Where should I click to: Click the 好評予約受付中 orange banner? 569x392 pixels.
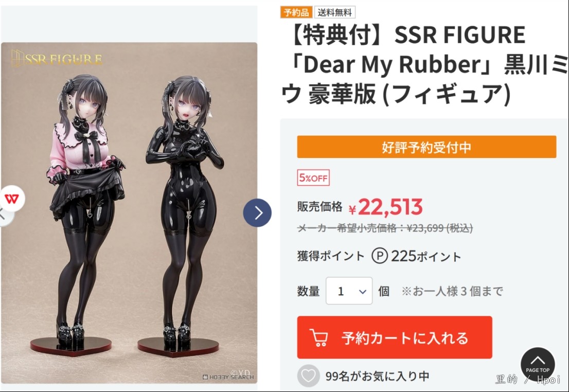426,147
